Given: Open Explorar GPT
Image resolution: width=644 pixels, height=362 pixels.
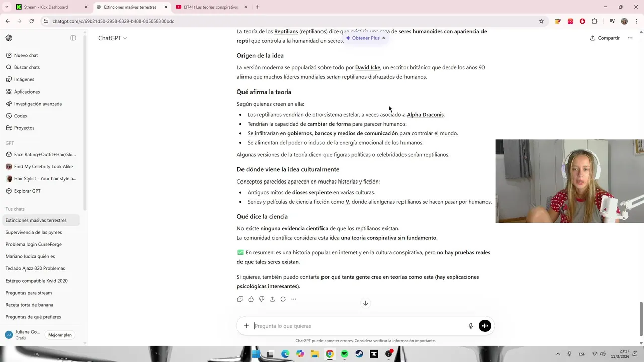Looking at the screenshot, I should (41, 191).
